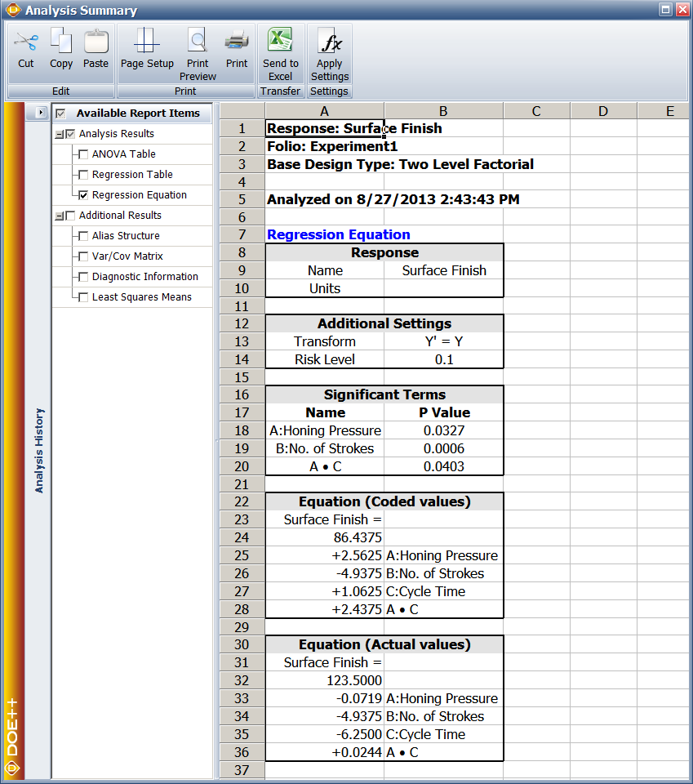Collapse the Additional Results tree node
The image size is (693, 784).
click(x=60, y=216)
